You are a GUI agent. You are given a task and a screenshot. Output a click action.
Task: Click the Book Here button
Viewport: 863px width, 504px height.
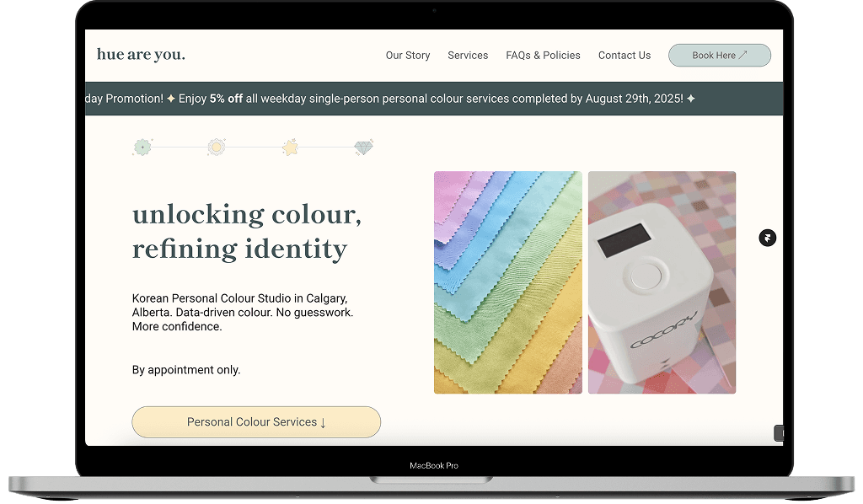[x=720, y=55]
